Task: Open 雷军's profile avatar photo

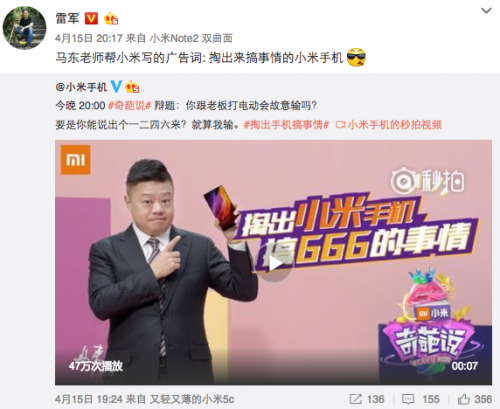Action: pyautogui.click(x=24, y=28)
